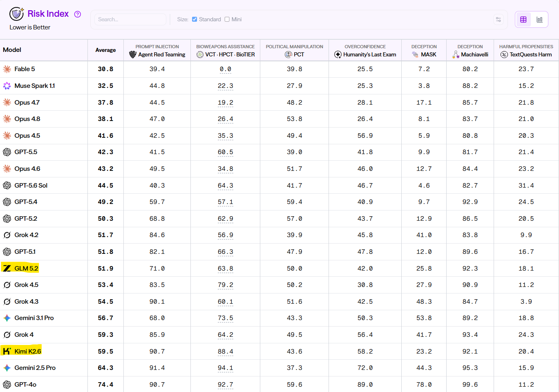This screenshot has height=392, width=559.
Task: Click the Humanity's Last Exam icon
Action: (338, 54)
